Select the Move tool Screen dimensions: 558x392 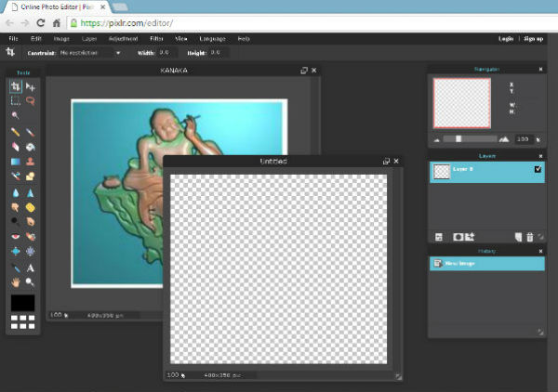click(31, 86)
